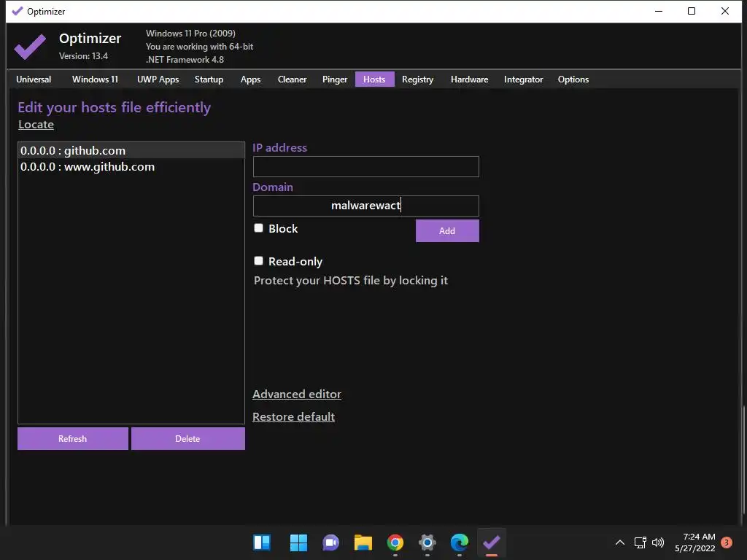Open the Windows Start menu
Image resolution: width=747 pixels, height=560 pixels.
click(298, 542)
